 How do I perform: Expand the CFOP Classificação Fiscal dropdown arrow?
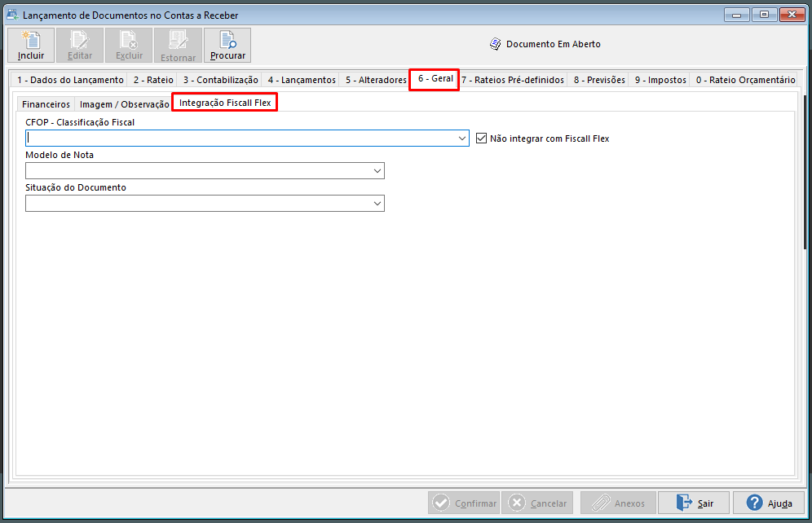(x=462, y=138)
